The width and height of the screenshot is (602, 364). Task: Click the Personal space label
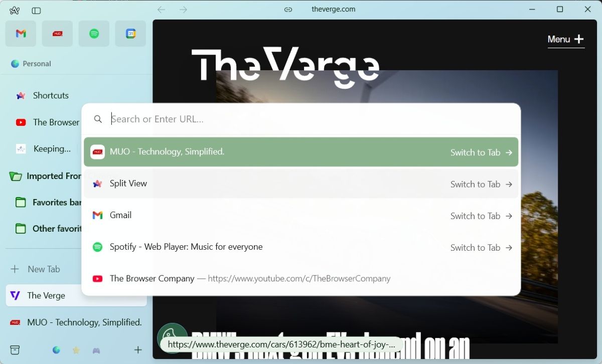(x=37, y=64)
